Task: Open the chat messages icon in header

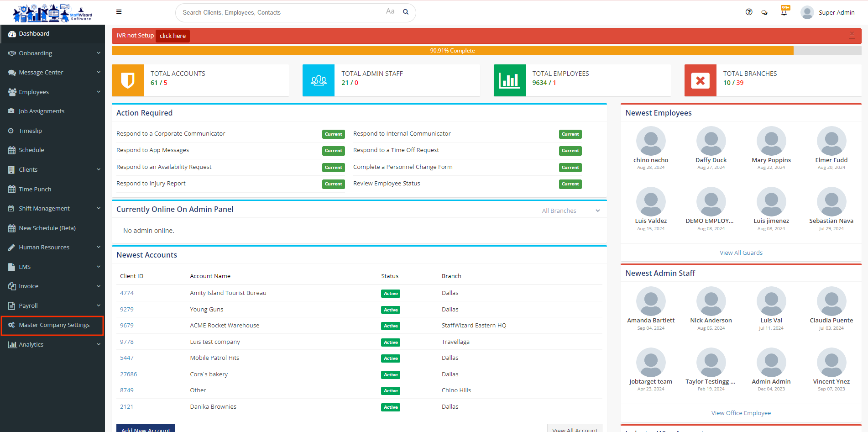Action: coord(764,13)
